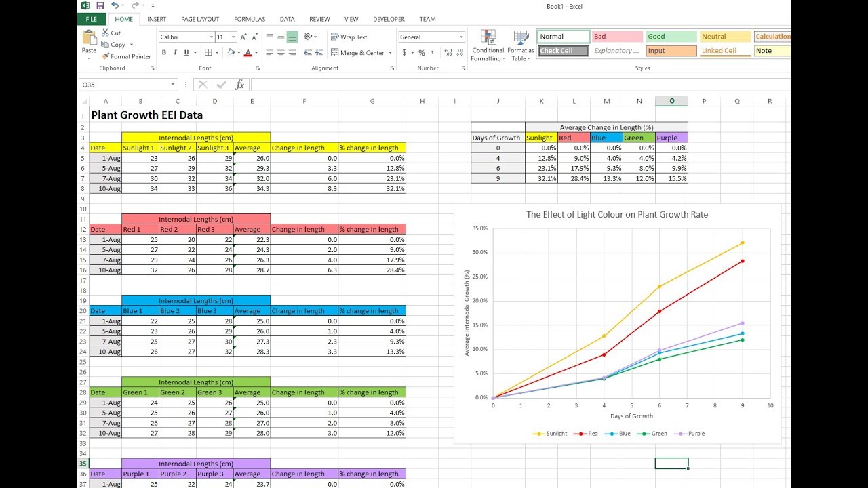Screen dimensions: 868x488
Task: Align text left
Action: coord(270,53)
